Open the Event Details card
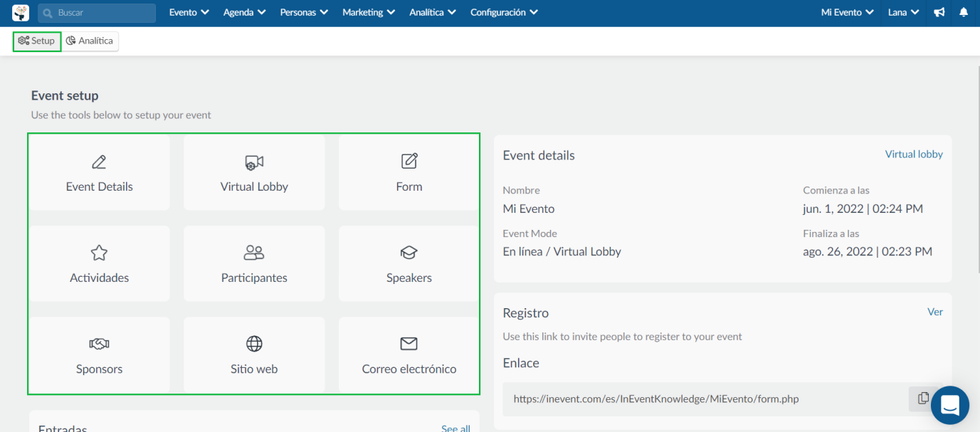Screen dimensions: 980x432 99,172
